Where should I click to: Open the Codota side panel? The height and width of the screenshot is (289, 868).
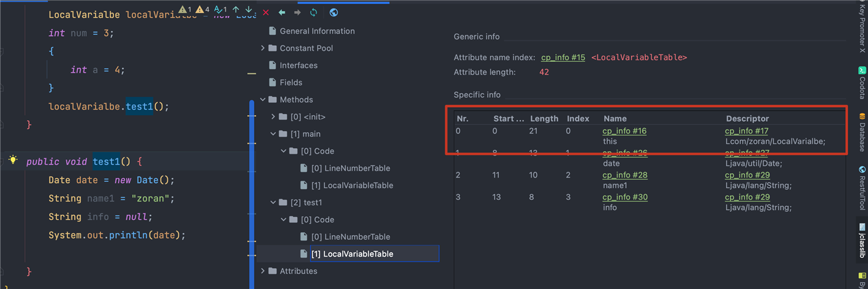click(x=862, y=83)
